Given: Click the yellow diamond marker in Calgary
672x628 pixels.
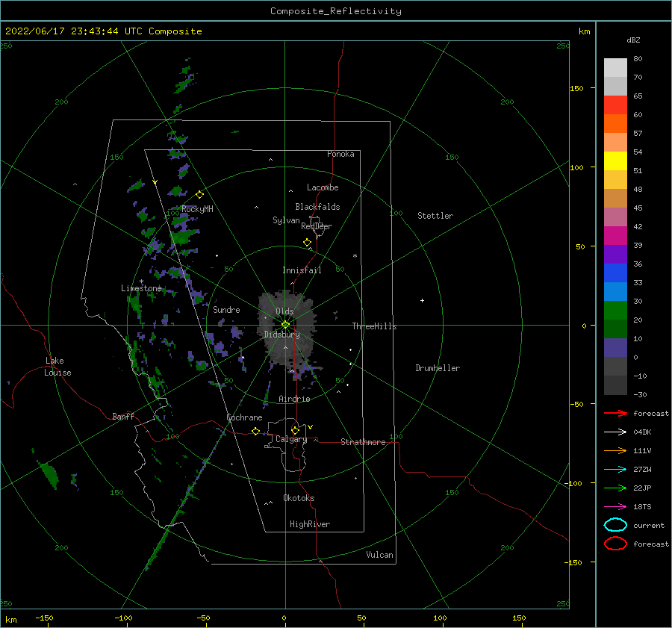Looking at the screenshot, I should tap(295, 430).
